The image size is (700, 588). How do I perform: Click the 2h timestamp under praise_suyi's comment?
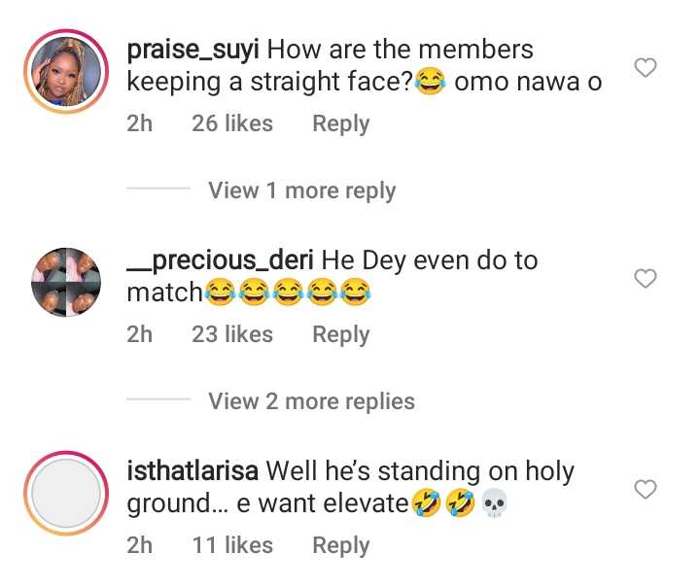140,124
